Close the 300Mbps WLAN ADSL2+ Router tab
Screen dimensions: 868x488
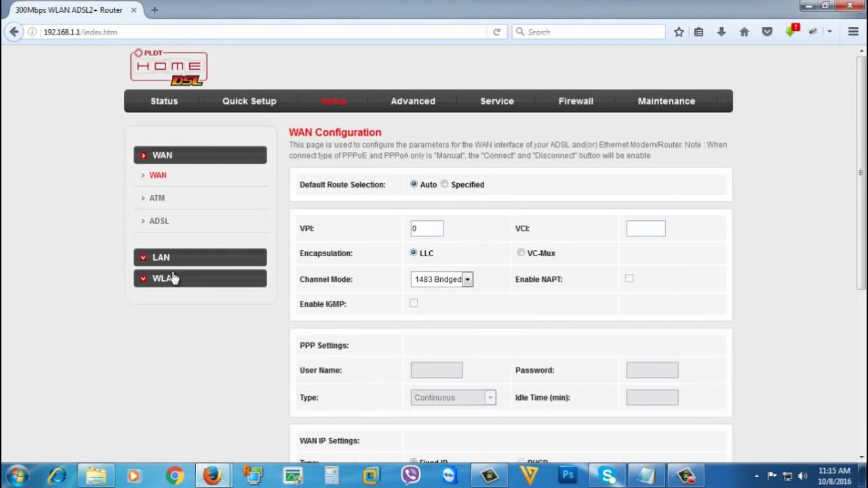pyautogui.click(x=134, y=10)
